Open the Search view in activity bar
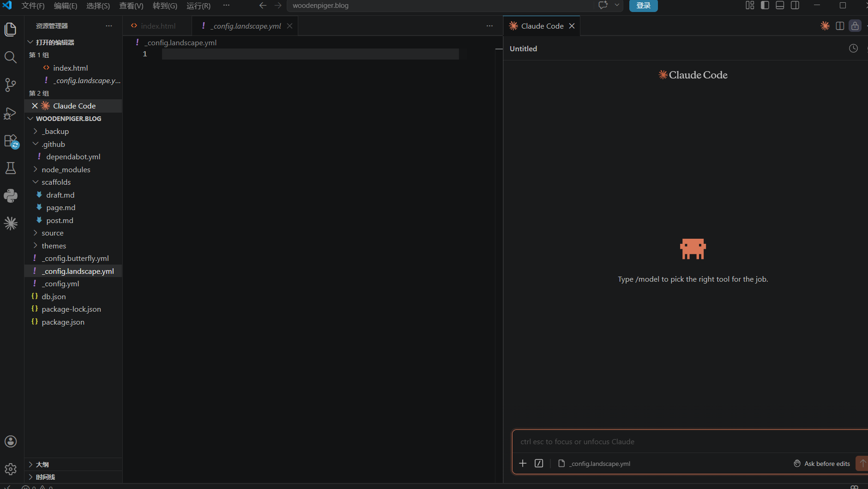868x489 pixels. [x=10, y=57]
